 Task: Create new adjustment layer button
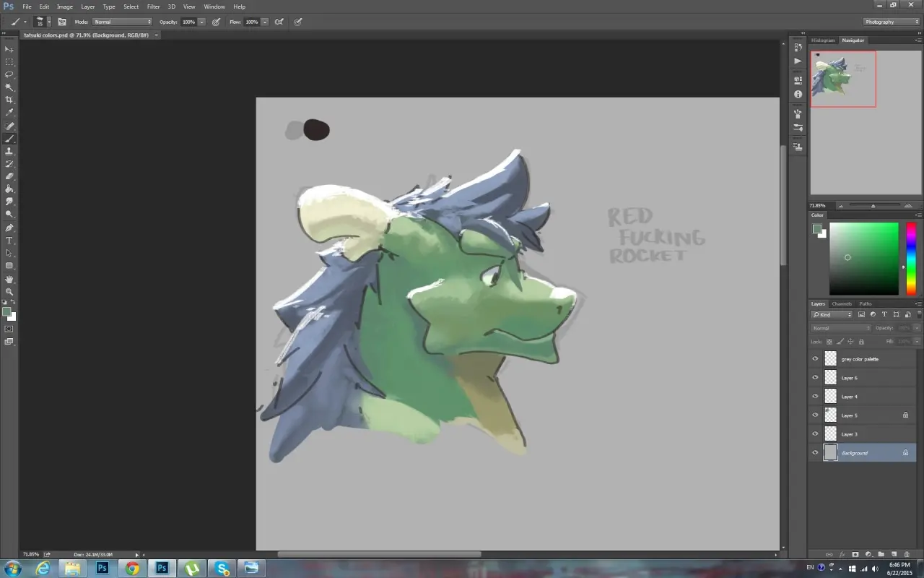coord(868,554)
